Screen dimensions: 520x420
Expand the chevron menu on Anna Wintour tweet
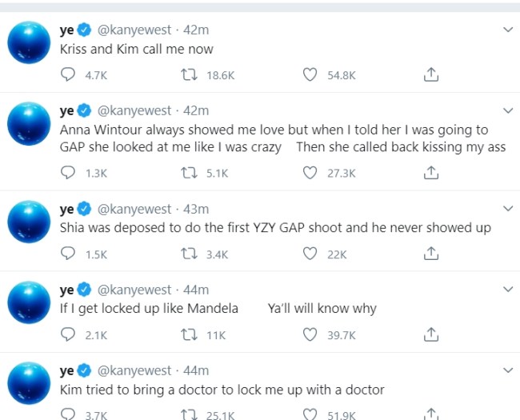click(507, 110)
